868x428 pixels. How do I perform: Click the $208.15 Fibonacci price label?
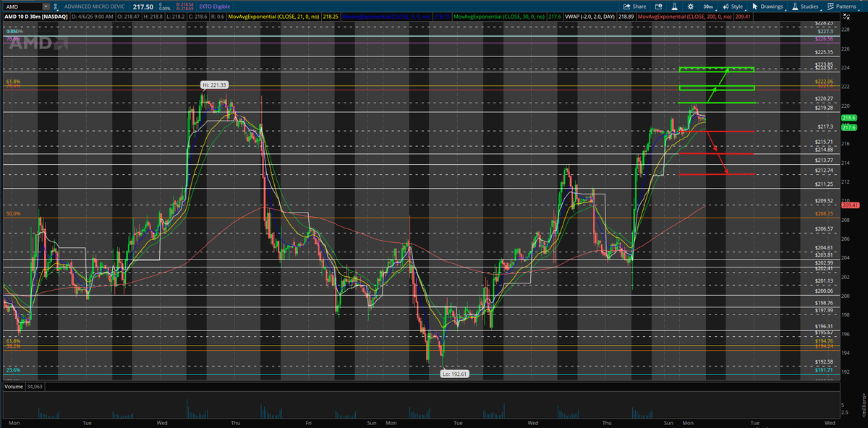825,214
